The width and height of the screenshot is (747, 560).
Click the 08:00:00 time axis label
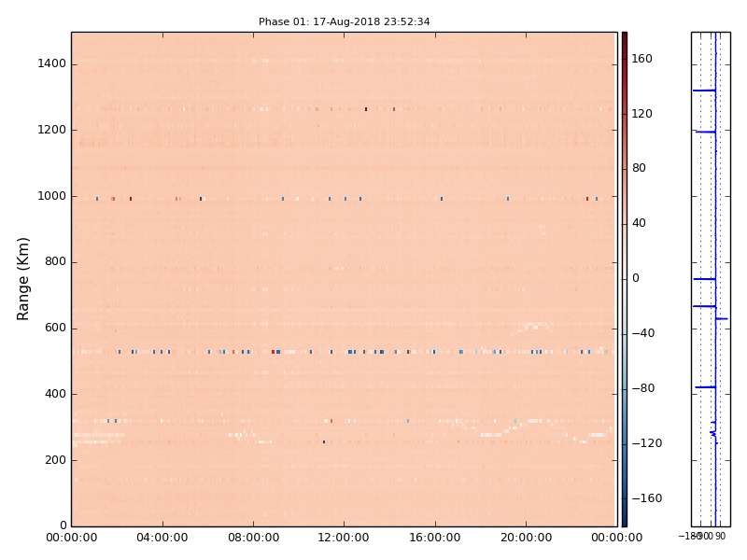[x=253, y=538]
